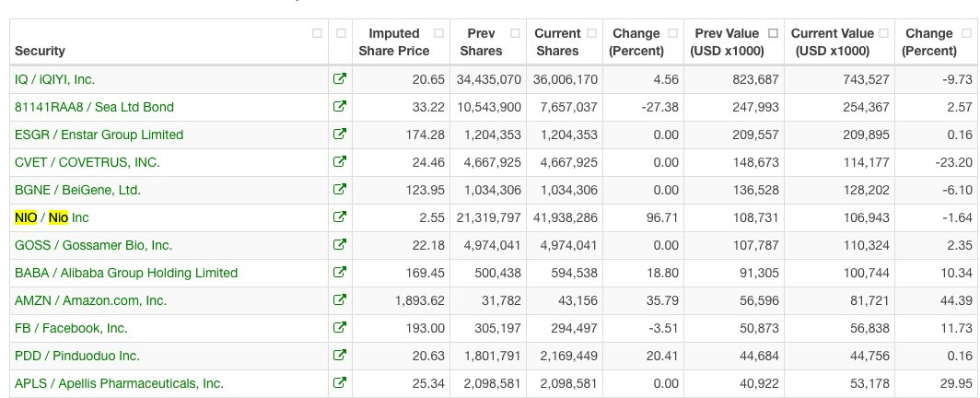
Task: Open external link icon for Apellis Pharmaceuticals row
Action: pos(339,383)
